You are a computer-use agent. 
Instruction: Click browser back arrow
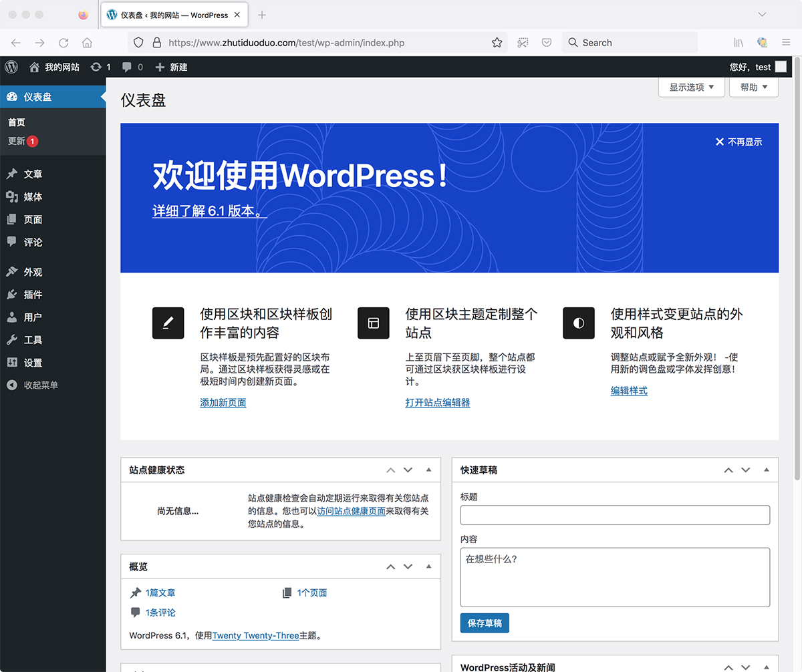click(x=16, y=43)
